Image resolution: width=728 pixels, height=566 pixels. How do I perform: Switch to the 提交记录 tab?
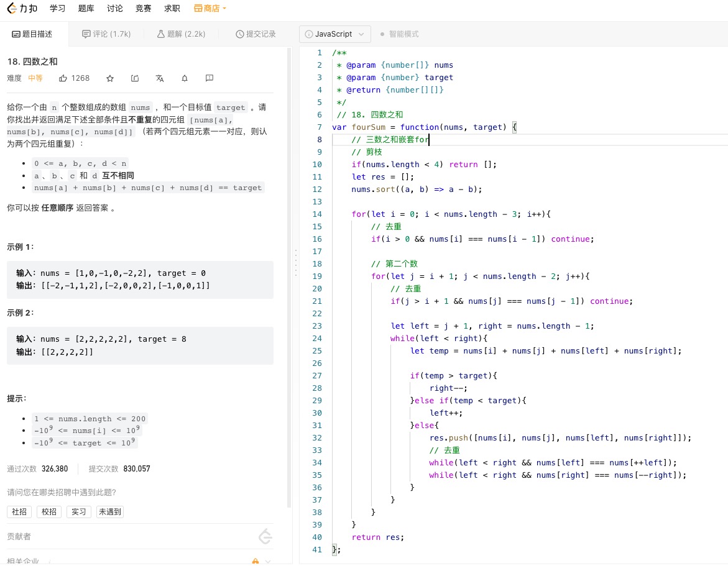[256, 34]
